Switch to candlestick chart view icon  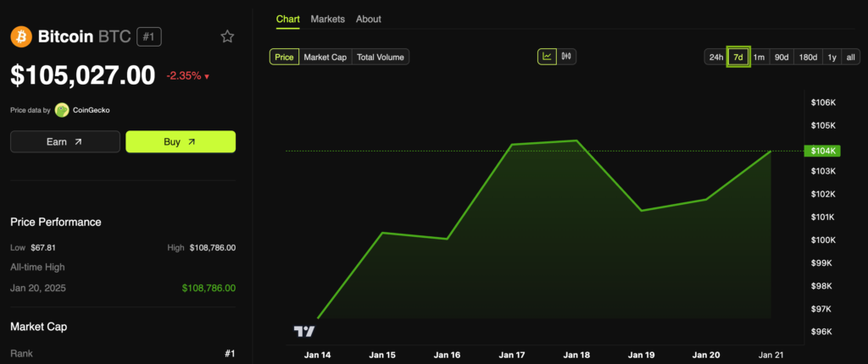coord(566,57)
